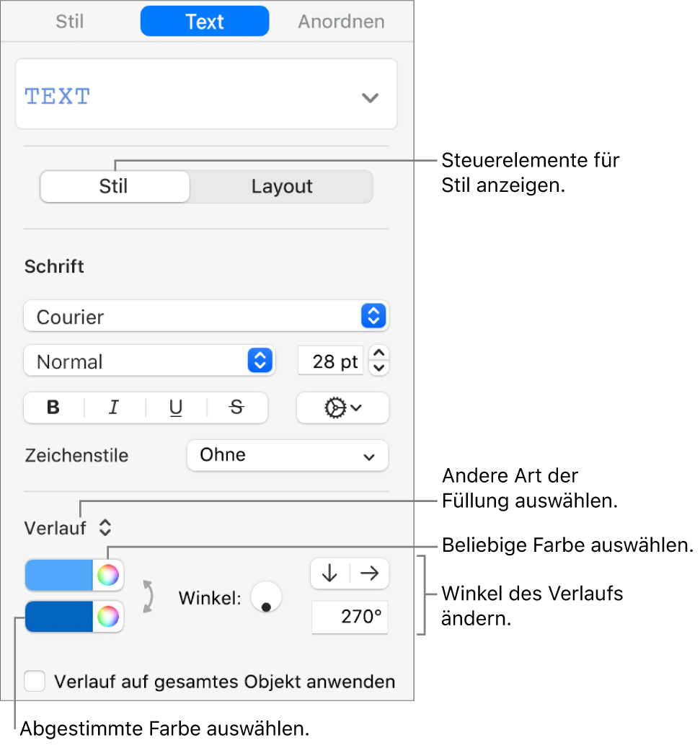Open color wheel for dark blue gradient color

pos(108,617)
